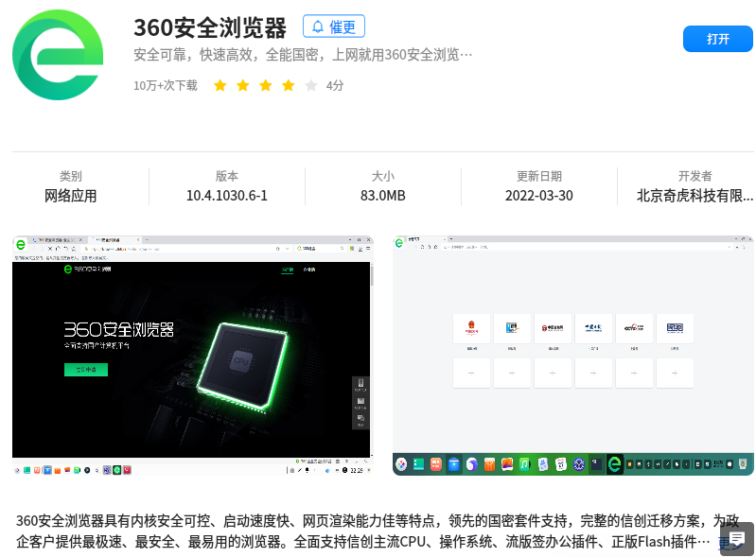Click the 类别 label

(x=70, y=176)
